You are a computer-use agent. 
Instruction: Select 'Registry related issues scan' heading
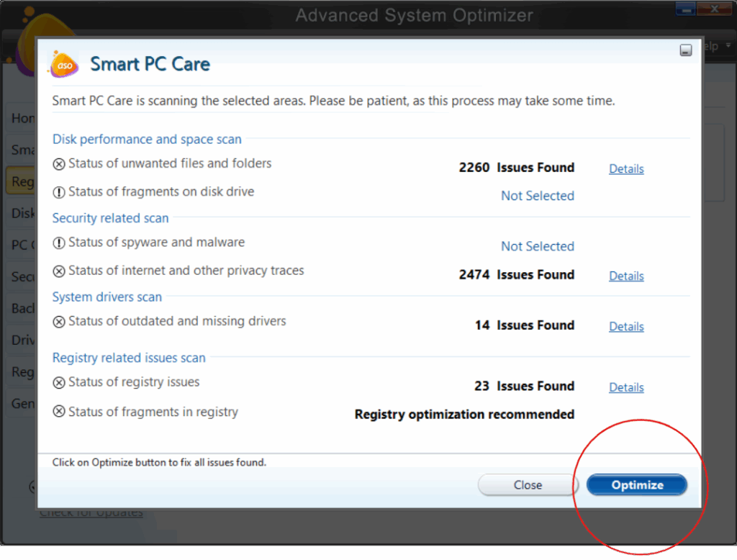click(x=129, y=358)
